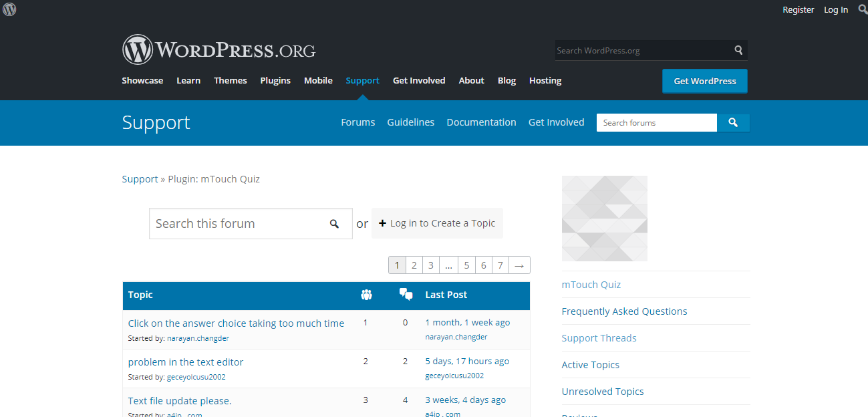
Task: Go to pagination page 6
Action: click(x=484, y=265)
